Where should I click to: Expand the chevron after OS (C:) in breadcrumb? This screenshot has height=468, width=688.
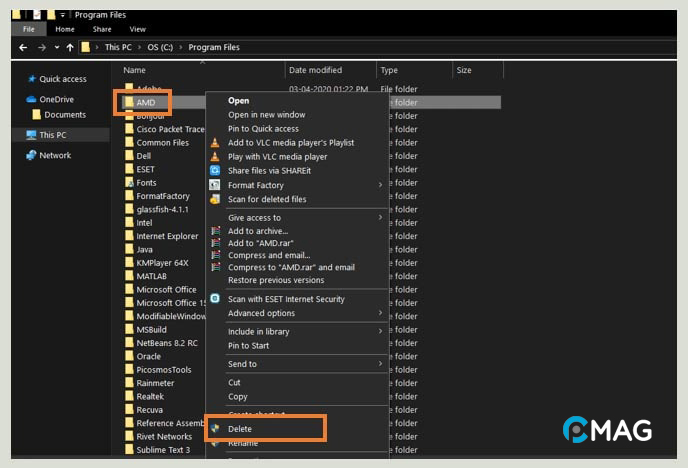click(180, 47)
